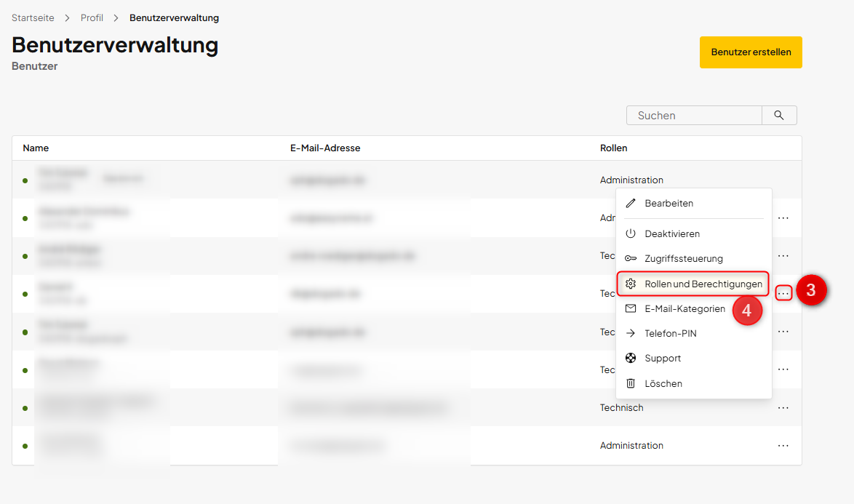Focus the Suchen search field
This screenshot has height=504, width=854.
(x=694, y=116)
